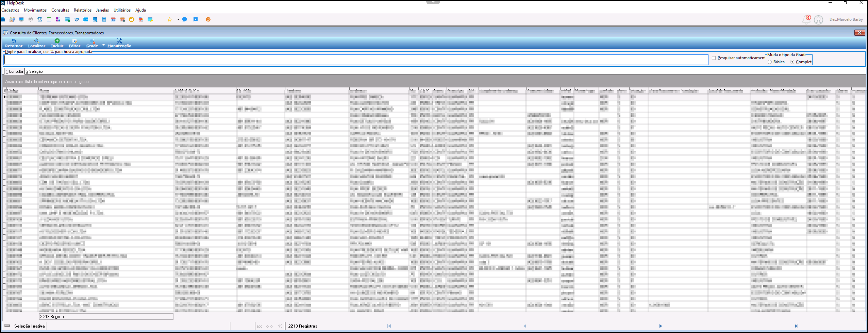Image resolution: width=868 pixels, height=333 pixels.
Task: Open the Ajuda menu
Action: point(140,10)
